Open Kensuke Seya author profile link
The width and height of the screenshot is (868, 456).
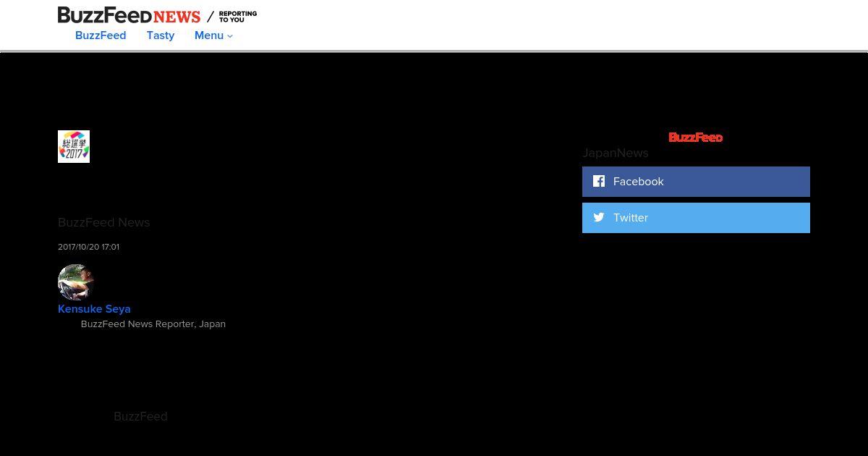tap(94, 309)
